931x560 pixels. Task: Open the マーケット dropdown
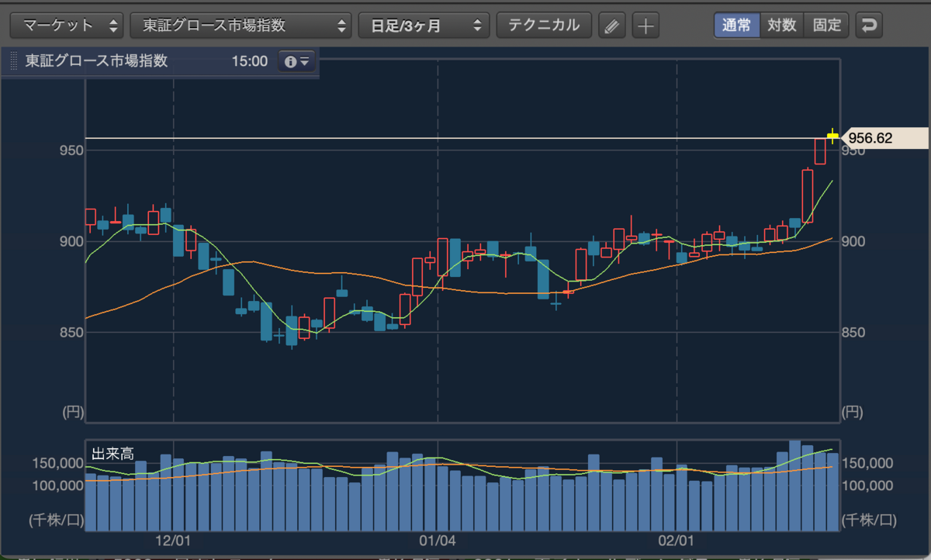tap(66, 25)
